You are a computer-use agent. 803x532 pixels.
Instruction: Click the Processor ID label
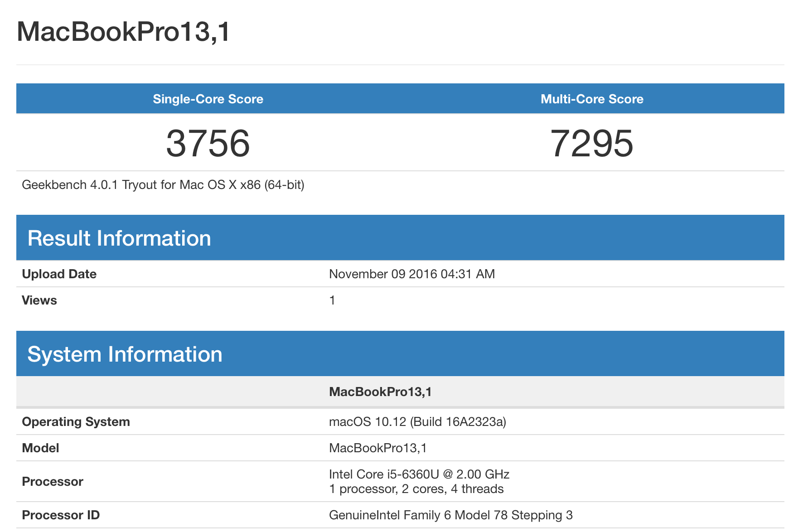pos(61,515)
